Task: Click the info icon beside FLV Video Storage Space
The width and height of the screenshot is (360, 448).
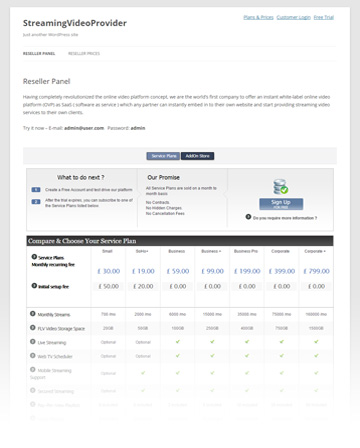Action: coord(33,328)
